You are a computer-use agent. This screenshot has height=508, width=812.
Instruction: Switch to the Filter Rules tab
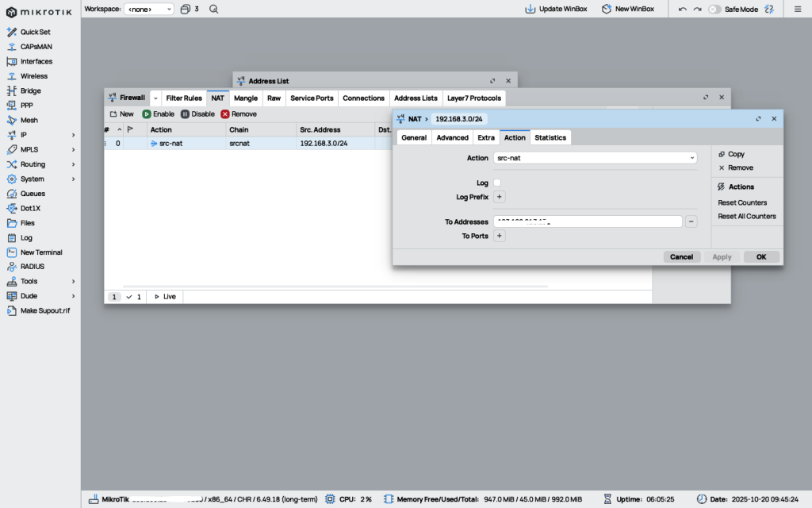(184, 98)
